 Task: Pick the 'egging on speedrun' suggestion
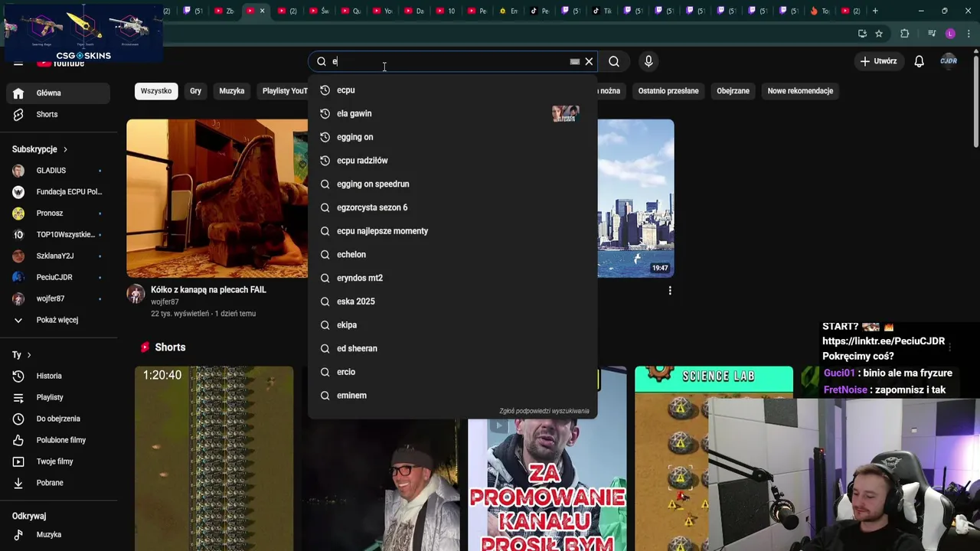point(452,184)
